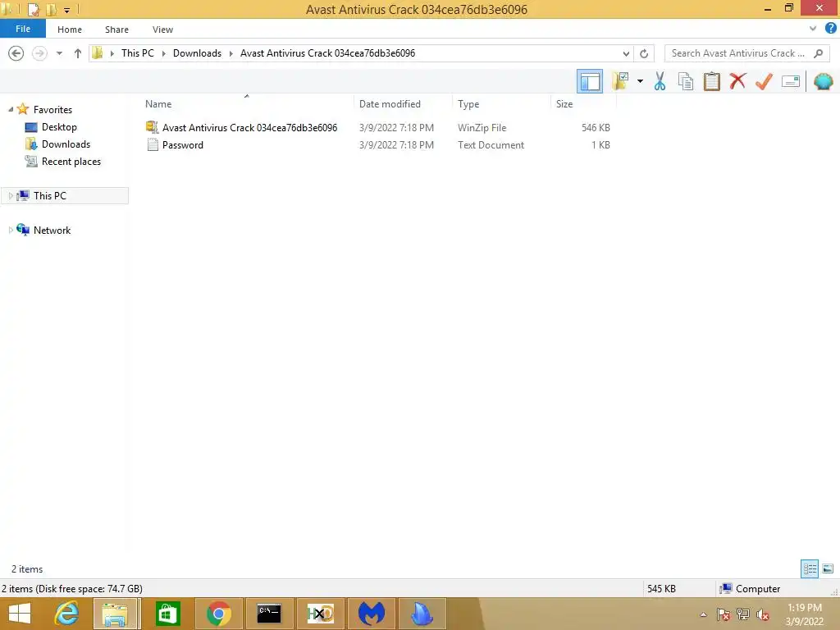Launch Google Chrome from taskbar
The width and height of the screenshot is (840, 630).
point(218,614)
